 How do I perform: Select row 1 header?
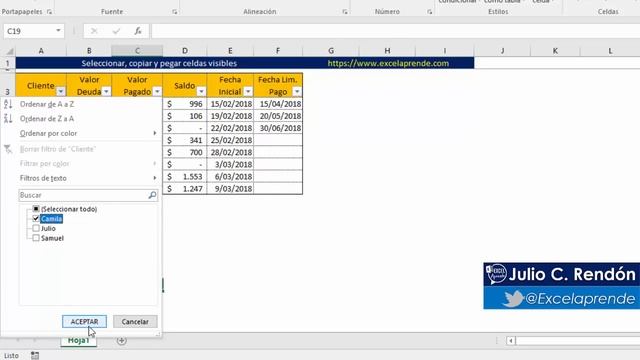point(7,63)
